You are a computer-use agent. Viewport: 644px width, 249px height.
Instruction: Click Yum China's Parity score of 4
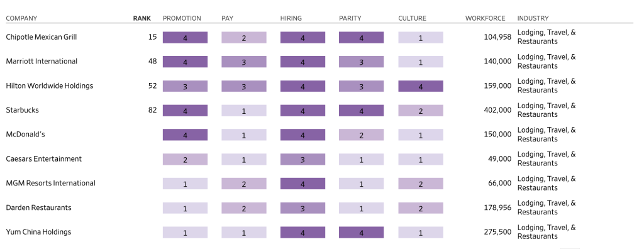[x=362, y=233]
